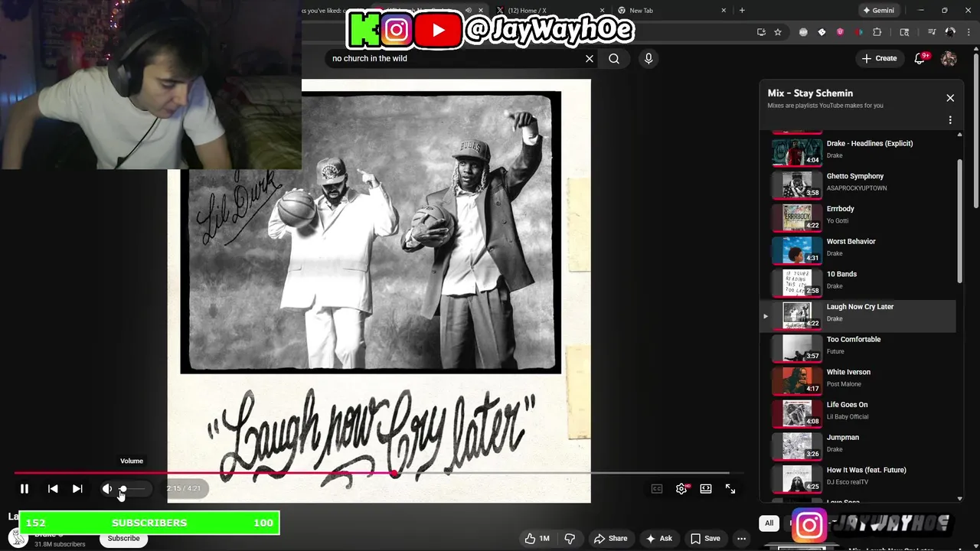Open a new browser tab with plus
Viewport: 980px width, 551px height.
tap(742, 11)
